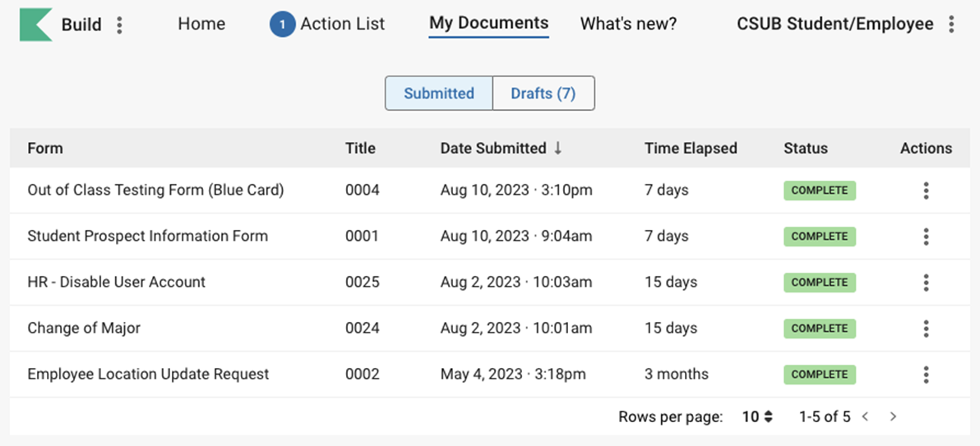Open actions menu for Student Prospect Information Form
The width and height of the screenshot is (980, 446).
pos(926,237)
